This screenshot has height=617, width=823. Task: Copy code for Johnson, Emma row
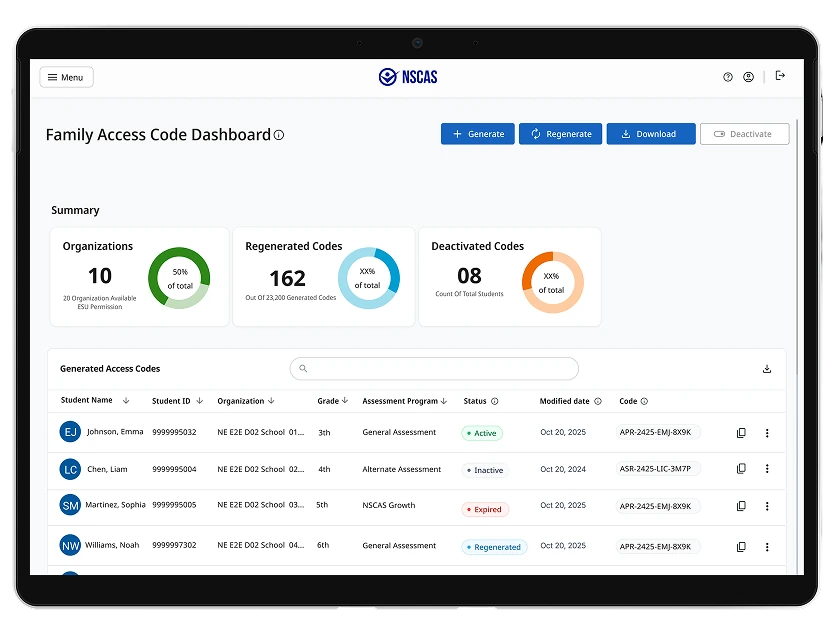point(741,433)
